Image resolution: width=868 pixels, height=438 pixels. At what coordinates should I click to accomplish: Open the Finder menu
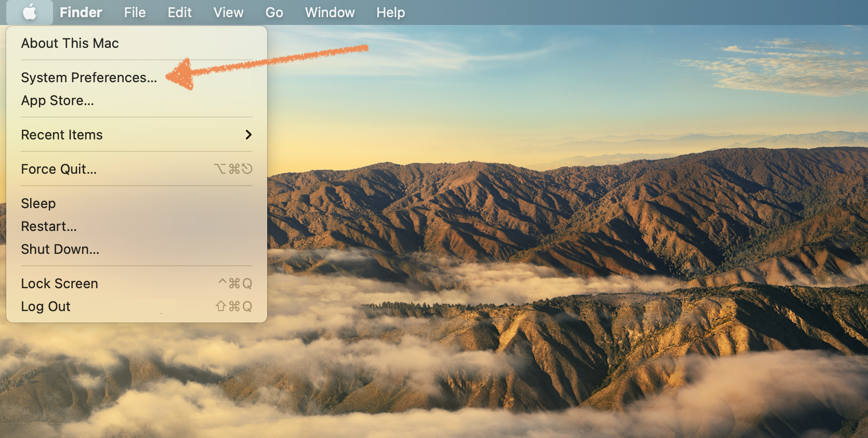click(x=81, y=12)
